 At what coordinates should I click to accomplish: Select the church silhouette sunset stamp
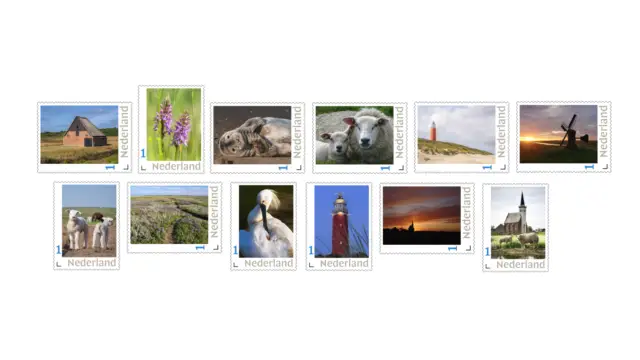(427, 218)
